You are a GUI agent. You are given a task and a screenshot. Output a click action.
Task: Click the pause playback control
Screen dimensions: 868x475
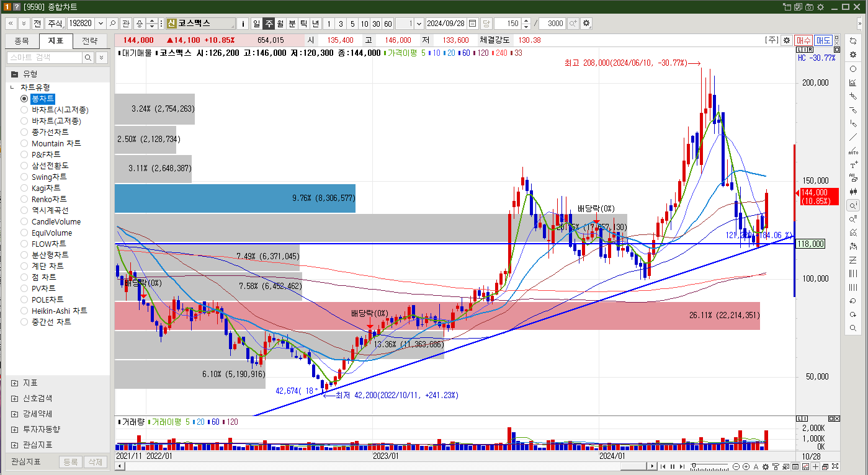tap(673, 466)
